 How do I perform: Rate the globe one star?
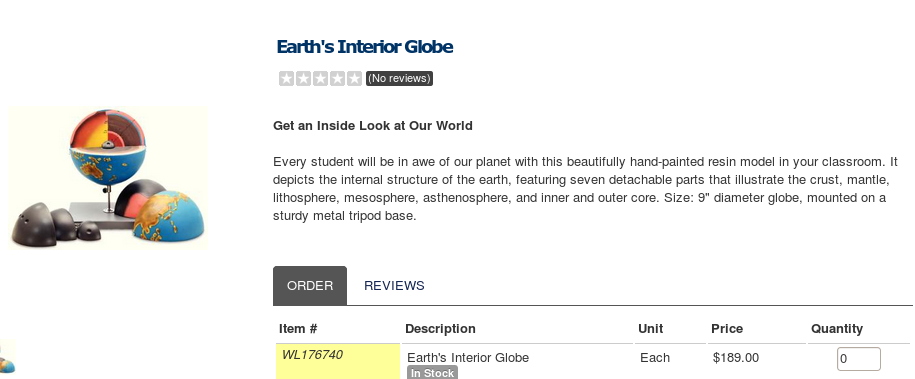tap(286, 78)
